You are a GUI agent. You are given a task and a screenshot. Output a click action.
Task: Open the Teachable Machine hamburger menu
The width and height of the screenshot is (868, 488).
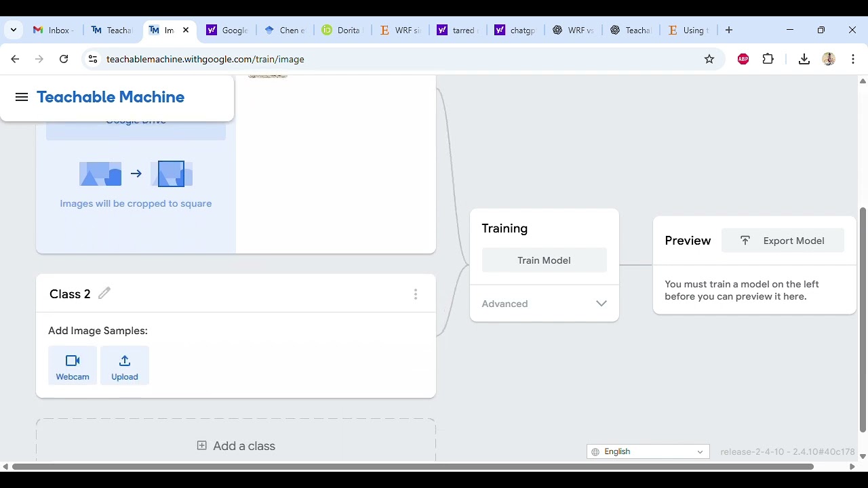pyautogui.click(x=22, y=97)
